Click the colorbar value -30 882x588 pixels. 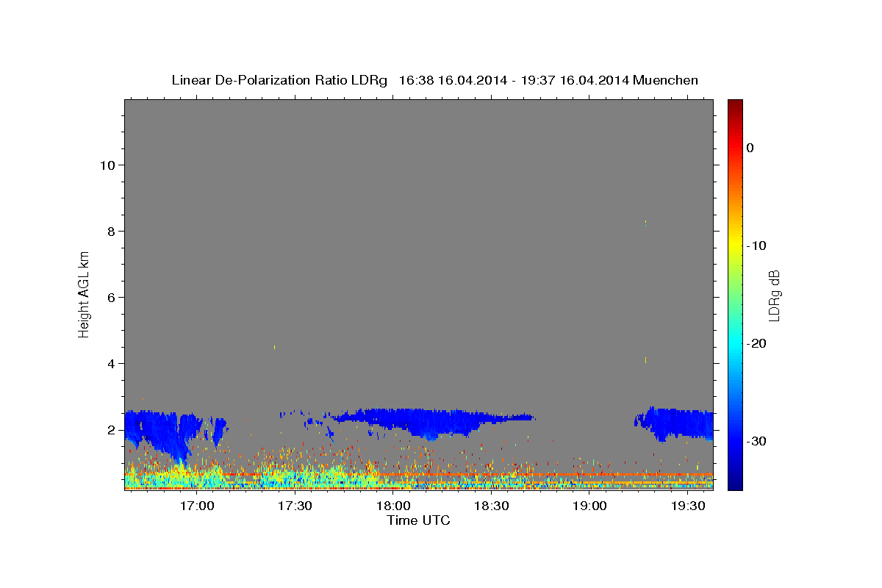coord(756,441)
